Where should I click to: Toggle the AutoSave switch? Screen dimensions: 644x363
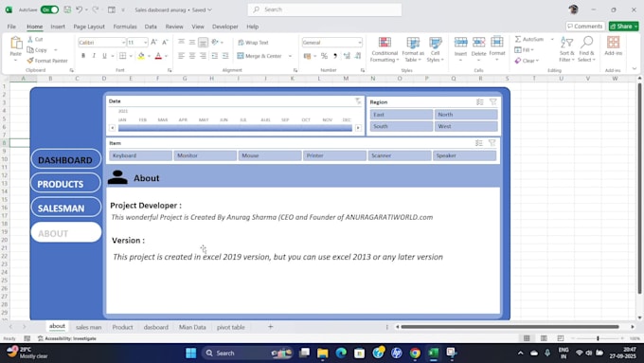click(x=49, y=9)
